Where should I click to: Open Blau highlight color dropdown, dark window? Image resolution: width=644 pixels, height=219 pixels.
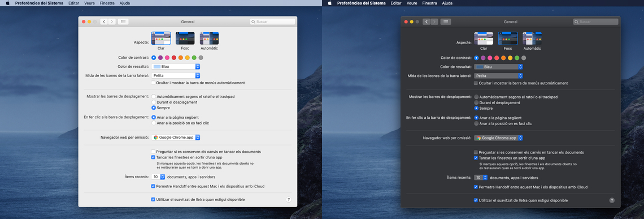click(498, 67)
